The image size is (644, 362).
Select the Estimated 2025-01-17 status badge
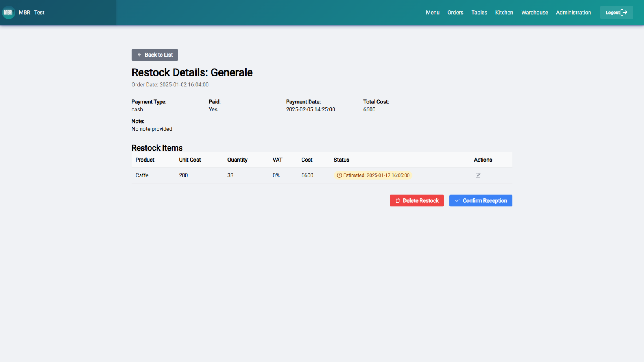pyautogui.click(x=373, y=175)
